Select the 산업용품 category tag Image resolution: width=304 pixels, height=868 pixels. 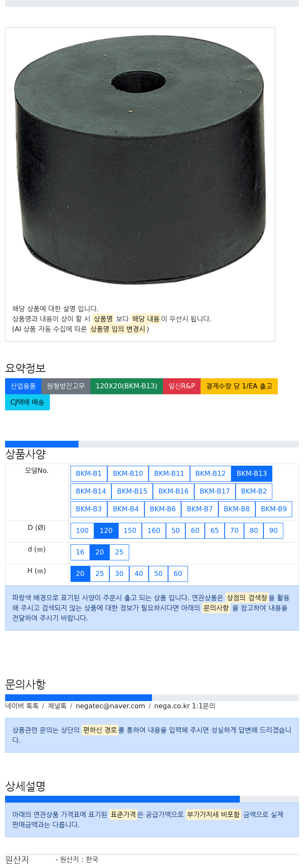(23, 386)
